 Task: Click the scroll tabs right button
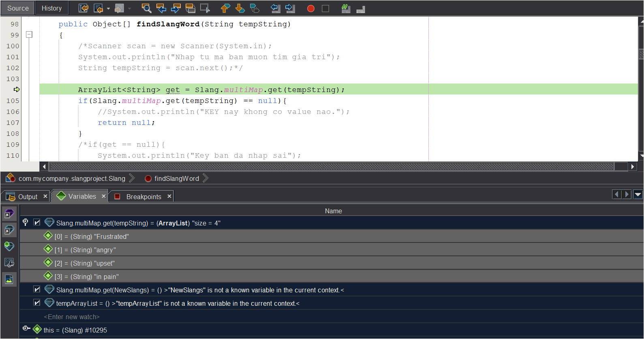coord(627,195)
